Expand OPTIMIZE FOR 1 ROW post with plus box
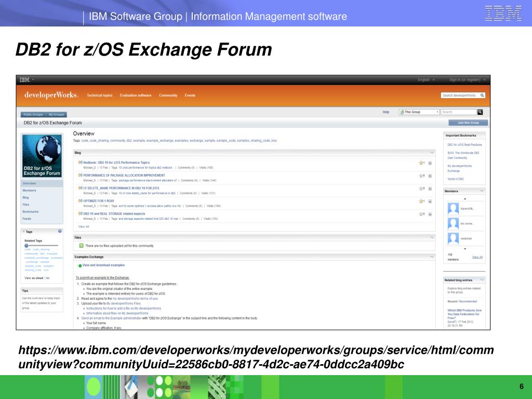The height and width of the screenshot is (399, 532). click(x=430, y=202)
